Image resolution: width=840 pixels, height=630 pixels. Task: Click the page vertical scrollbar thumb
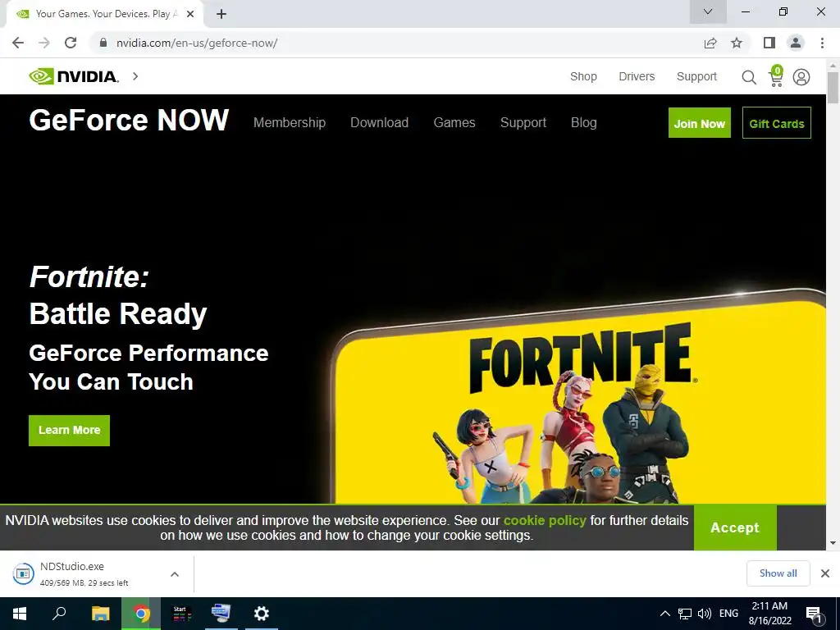click(x=833, y=87)
